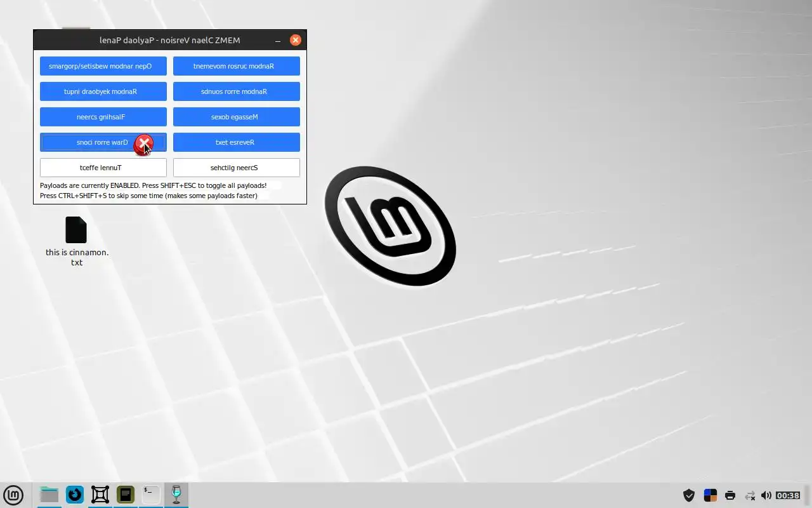Click the 'Press CTRL+SHIFT+S to skip' hint text

click(x=148, y=196)
